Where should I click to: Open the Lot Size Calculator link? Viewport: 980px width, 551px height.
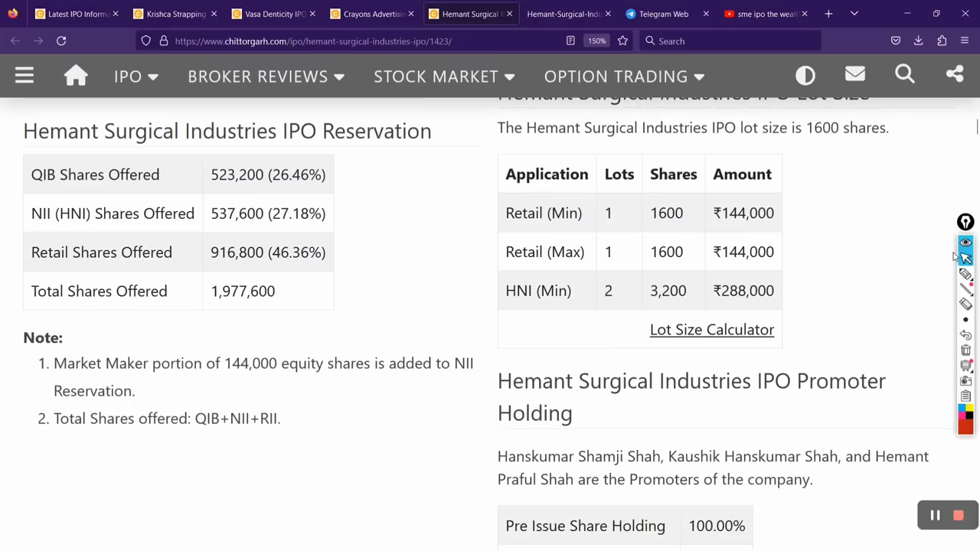712,329
